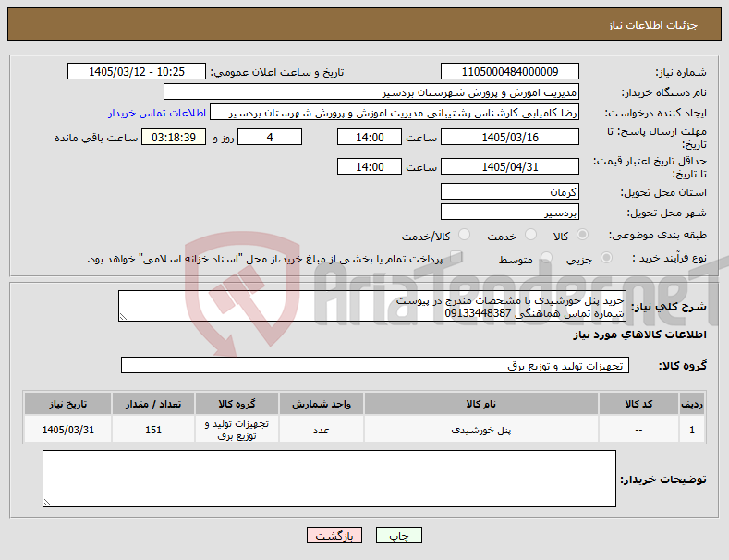The height and width of the screenshot is (560, 729).
Task: Click the استان محل تحویل field کرمان
Action: click(509, 191)
